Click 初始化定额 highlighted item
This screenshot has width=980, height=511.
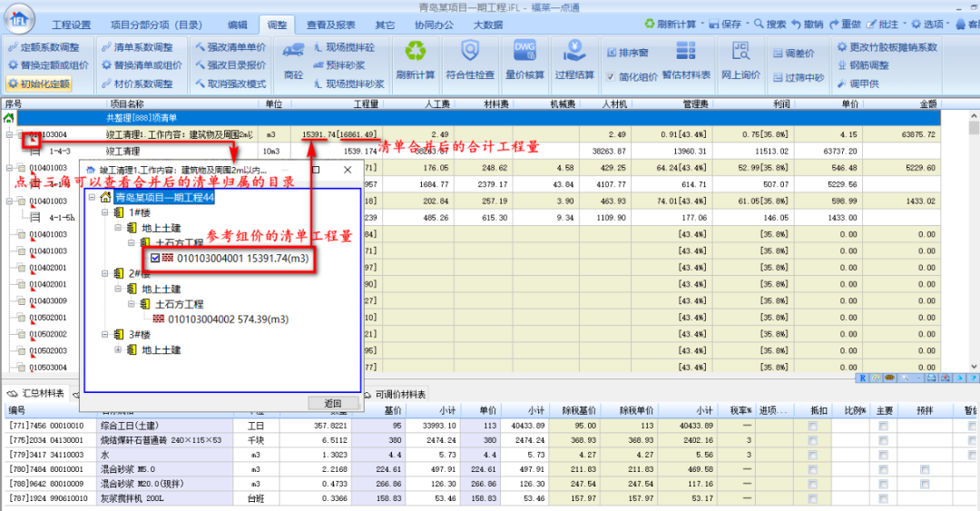click(x=39, y=84)
